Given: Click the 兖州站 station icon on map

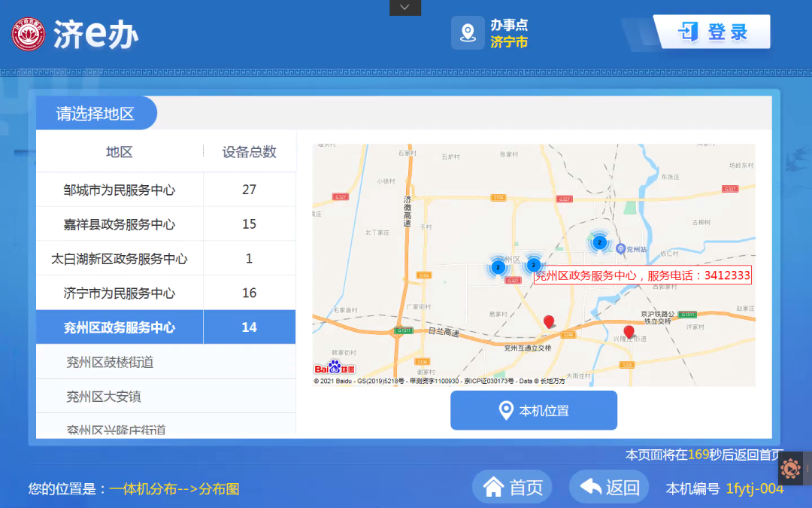Looking at the screenshot, I should (x=620, y=249).
